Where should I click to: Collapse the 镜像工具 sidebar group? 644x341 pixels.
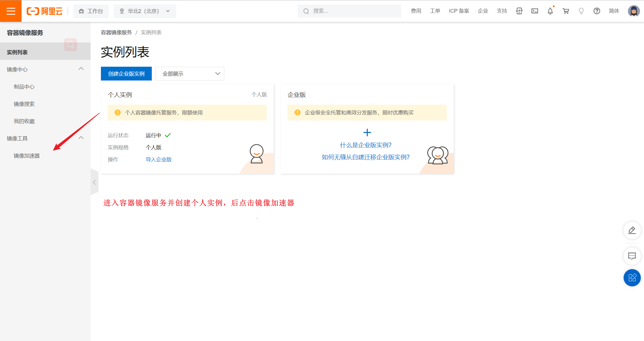tap(81, 138)
